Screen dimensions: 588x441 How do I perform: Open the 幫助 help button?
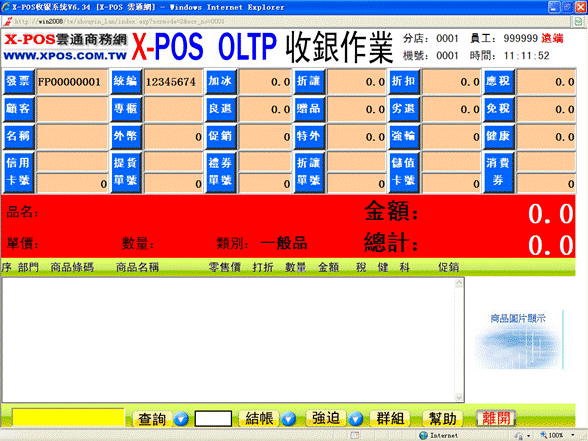click(442, 418)
